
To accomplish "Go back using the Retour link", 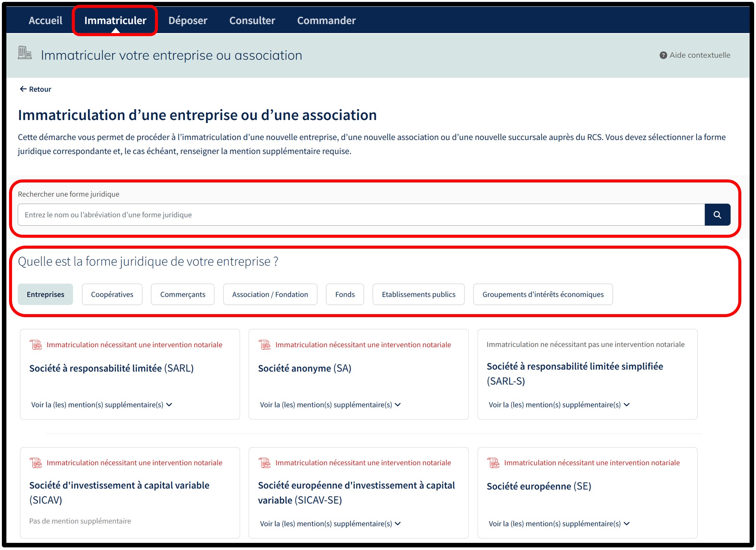I will (x=35, y=89).
